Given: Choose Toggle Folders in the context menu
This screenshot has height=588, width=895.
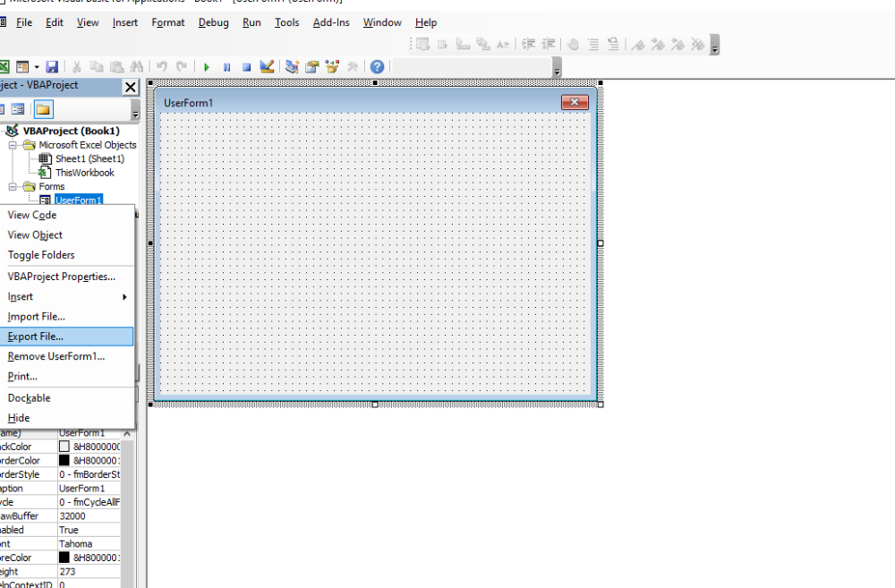Looking at the screenshot, I should [67, 255].
